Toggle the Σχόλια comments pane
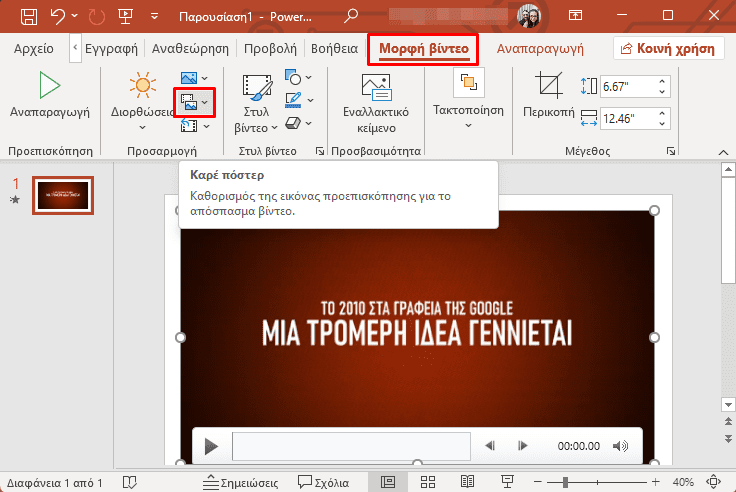 (x=323, y=483)
